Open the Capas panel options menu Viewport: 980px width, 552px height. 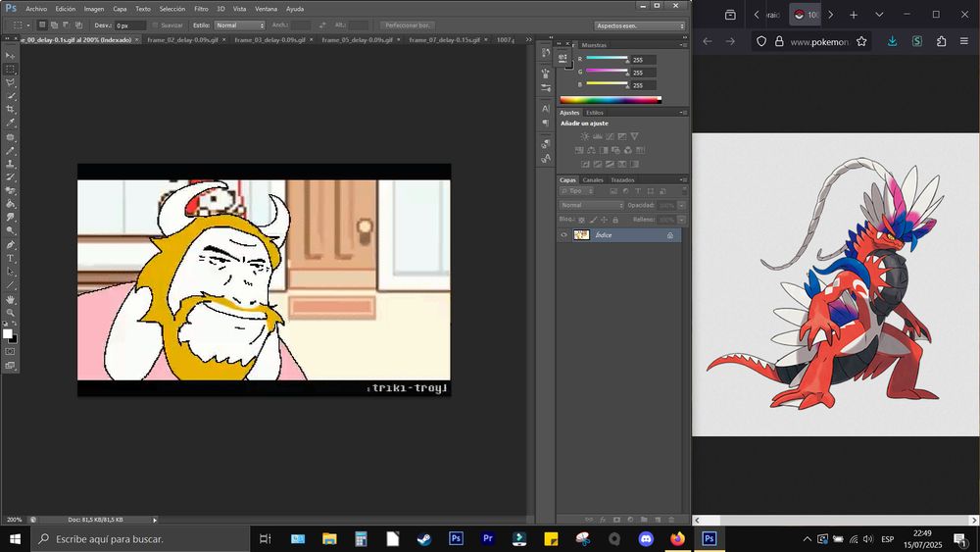683,180
